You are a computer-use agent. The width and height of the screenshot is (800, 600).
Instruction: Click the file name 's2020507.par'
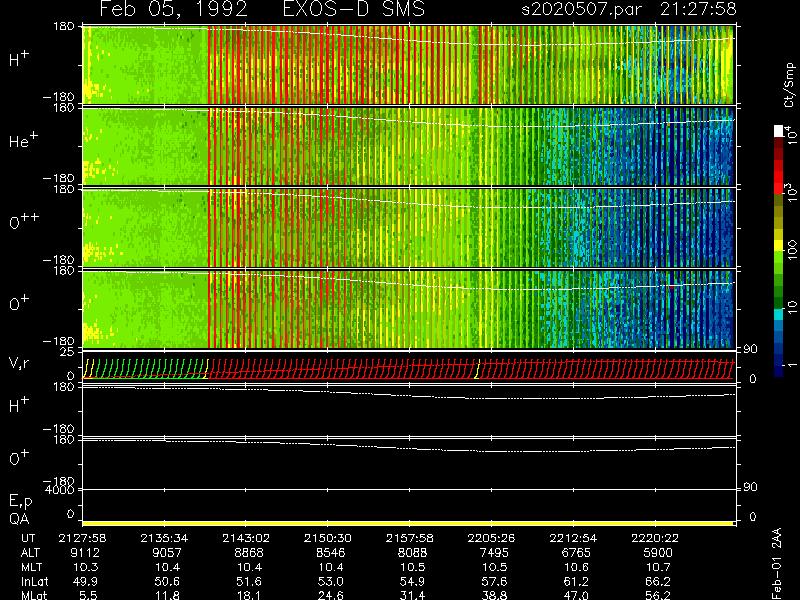point(581,9)
